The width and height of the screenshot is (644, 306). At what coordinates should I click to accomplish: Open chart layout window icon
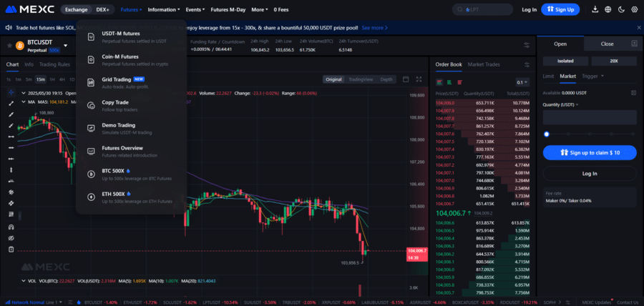point(406,79)
